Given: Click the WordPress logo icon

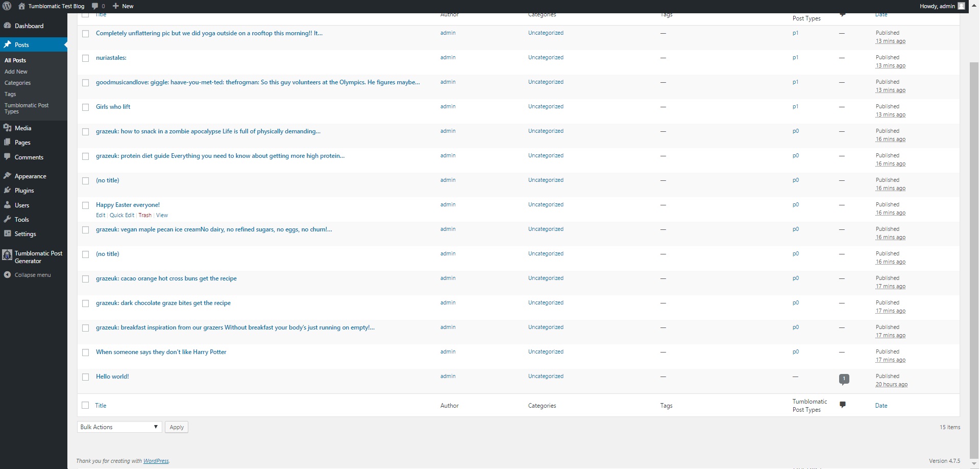Looking at the screenshot, I should pos(7,6).
